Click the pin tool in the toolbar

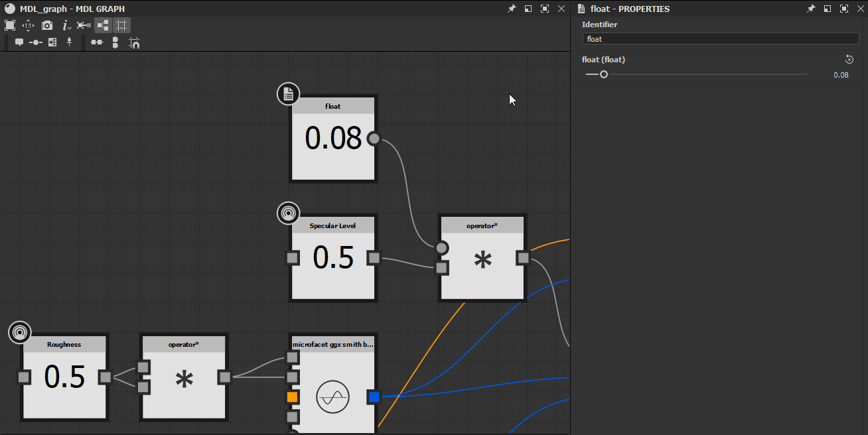tap(69, 42)
